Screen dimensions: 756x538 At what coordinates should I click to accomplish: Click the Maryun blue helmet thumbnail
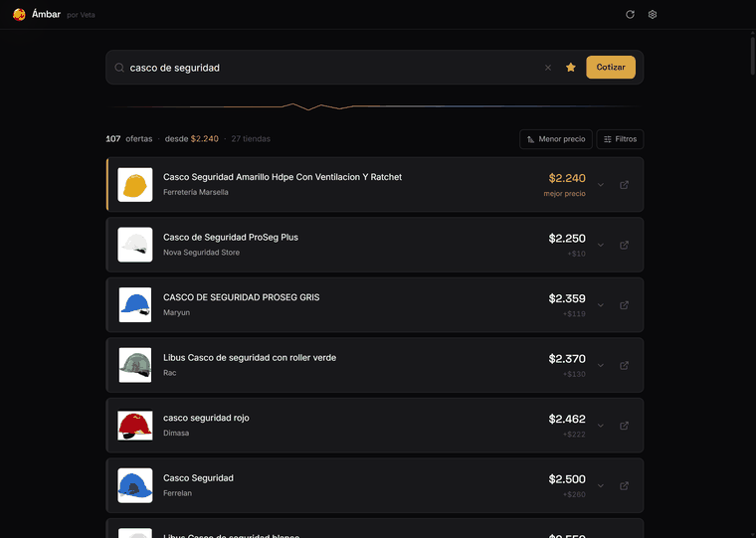(135, 305)
